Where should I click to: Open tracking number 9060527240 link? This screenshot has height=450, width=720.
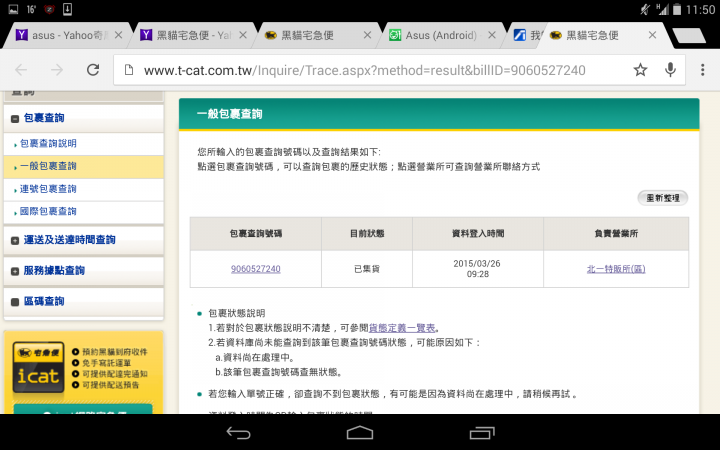pyautogui.click(x=256, y=269)
